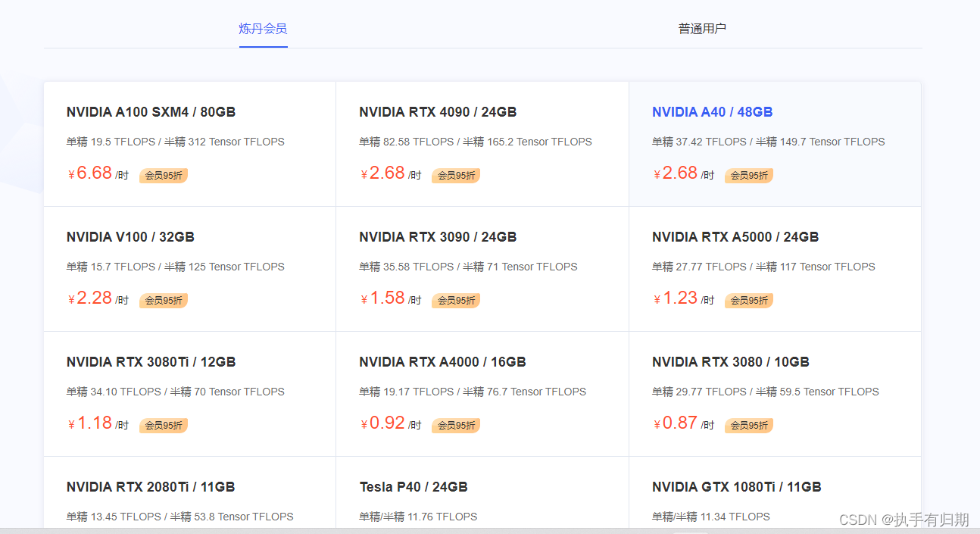Image resolution: width=980 pixels, height=534 pixels.
Task: Click the 会员95折 badge on the RTX A5000 card
Action: point(749,301)
